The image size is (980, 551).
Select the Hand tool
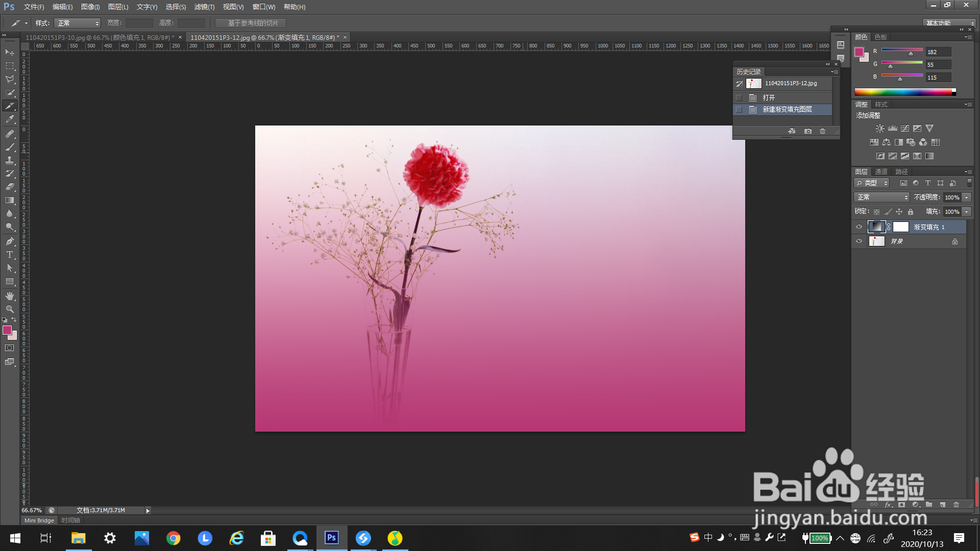(x=10, y=296)
